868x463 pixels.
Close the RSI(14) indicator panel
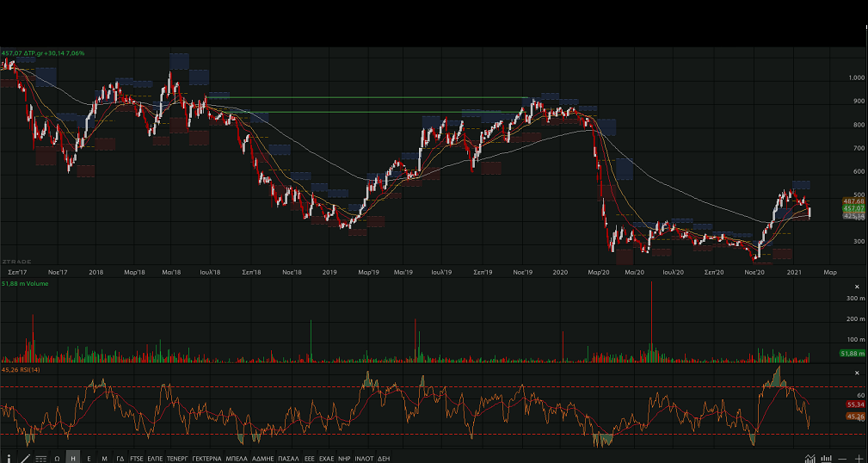point(856,373)
